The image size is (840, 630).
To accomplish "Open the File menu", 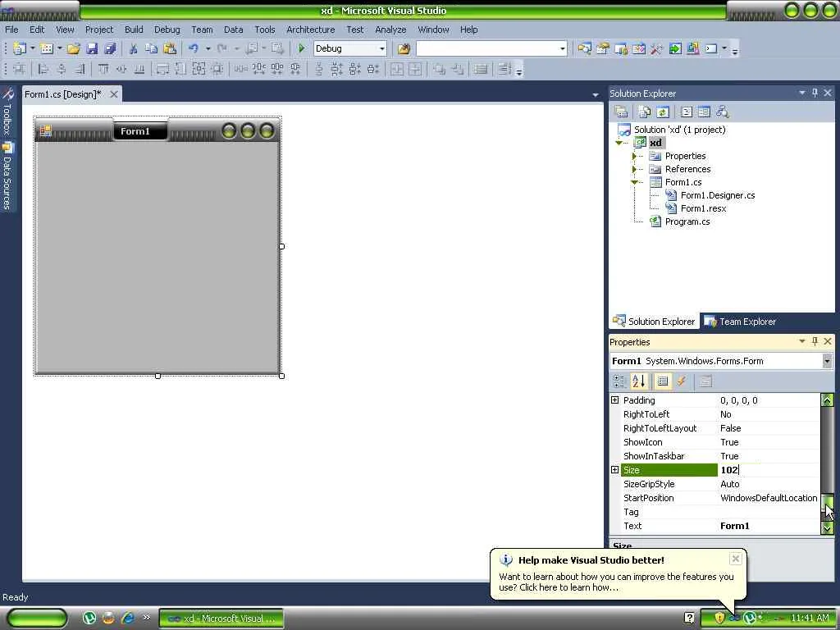I will [11, 30].
